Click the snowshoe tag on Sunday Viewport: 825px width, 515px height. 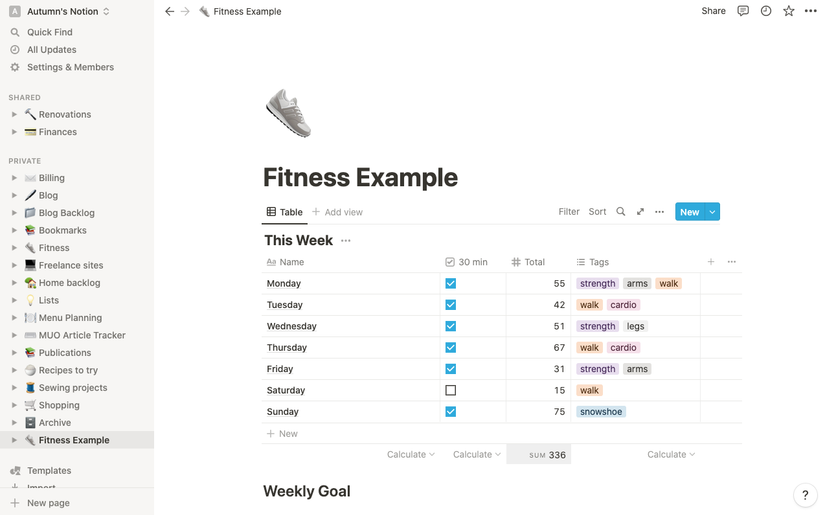click(601, 411)
